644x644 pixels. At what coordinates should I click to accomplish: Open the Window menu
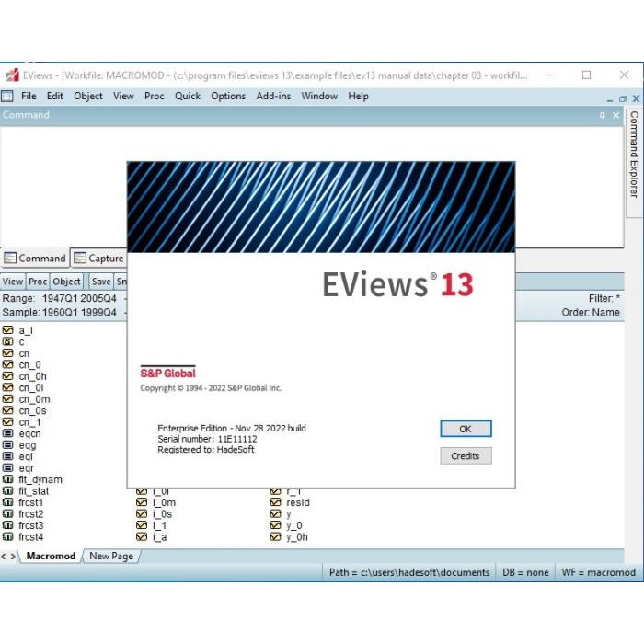click(x=319, y=96)
